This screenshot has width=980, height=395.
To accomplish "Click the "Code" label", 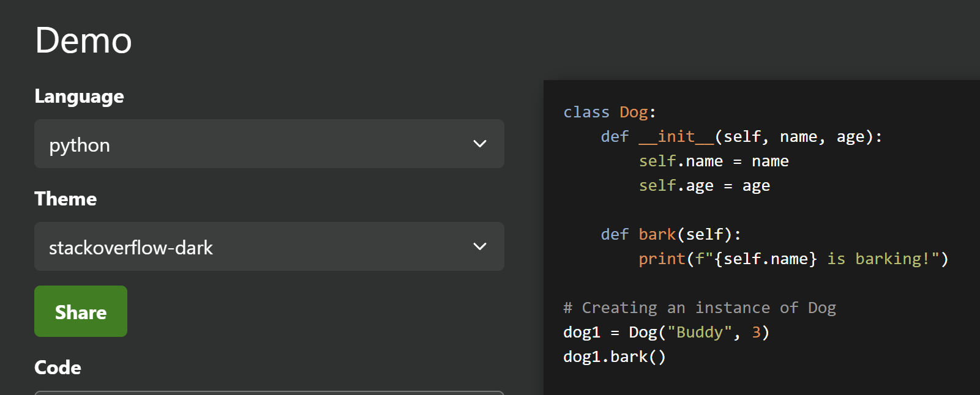I will (x=58, y=367).
